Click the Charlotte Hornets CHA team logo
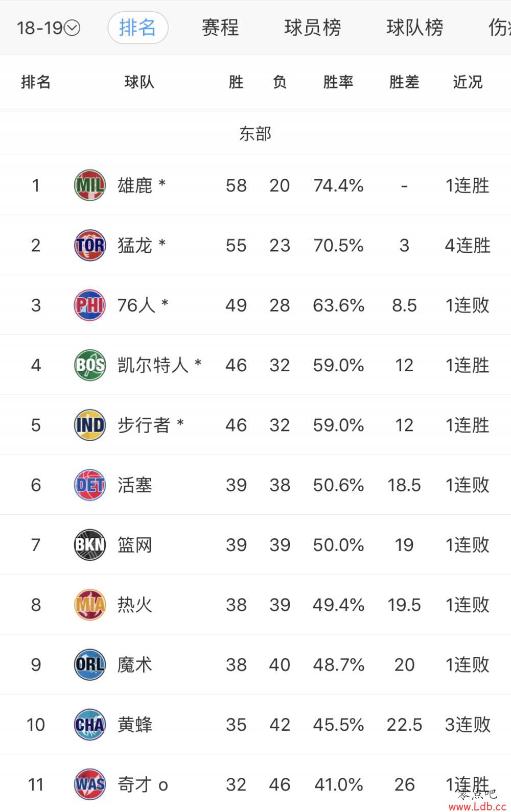The height and width of the screenshot is (812, 511). (90, 724)
